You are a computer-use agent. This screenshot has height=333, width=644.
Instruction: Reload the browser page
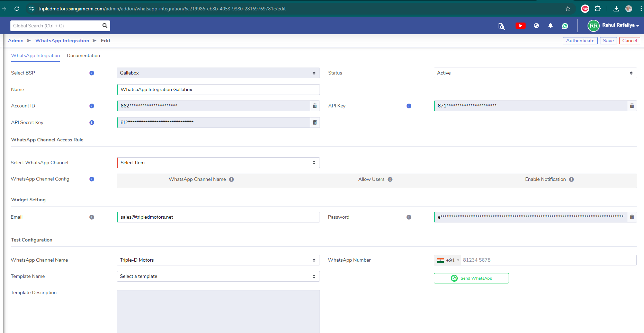17,9
